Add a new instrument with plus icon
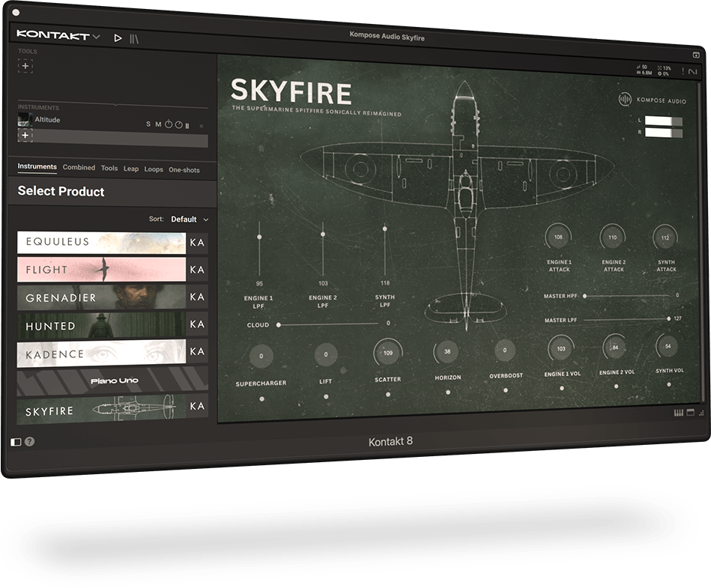This screenshot has width=711, height=588. click(x=25, y=136)
